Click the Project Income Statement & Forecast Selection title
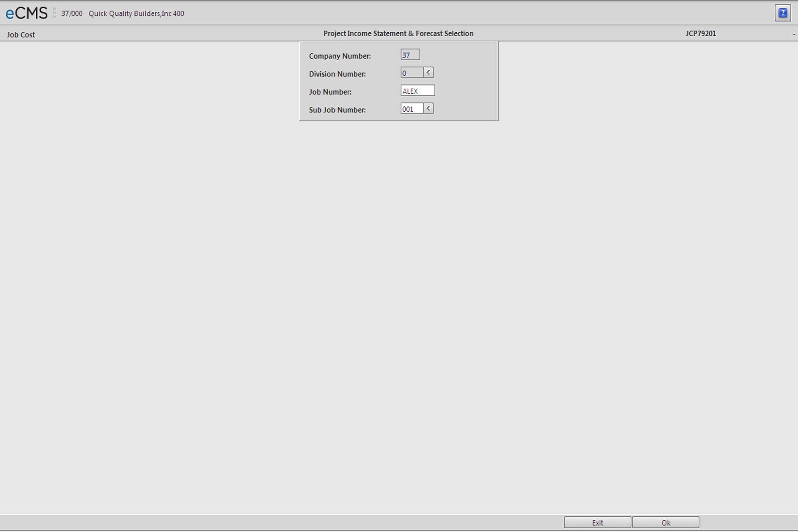 tap(398, 33)
